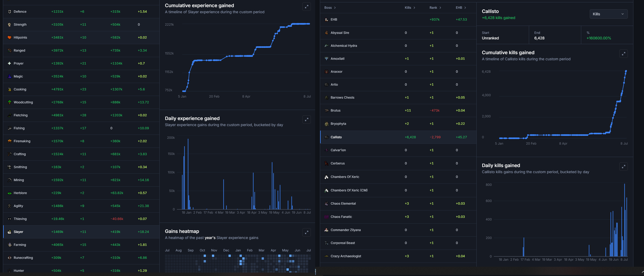
Task: Click the Magic skill icon
Action: (x=10, y=76)
